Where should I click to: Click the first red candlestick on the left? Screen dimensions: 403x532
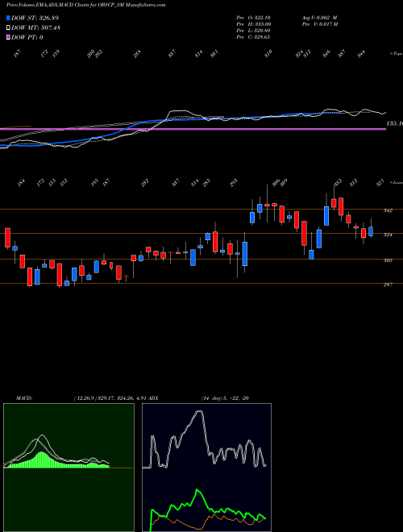pos(7,238)
